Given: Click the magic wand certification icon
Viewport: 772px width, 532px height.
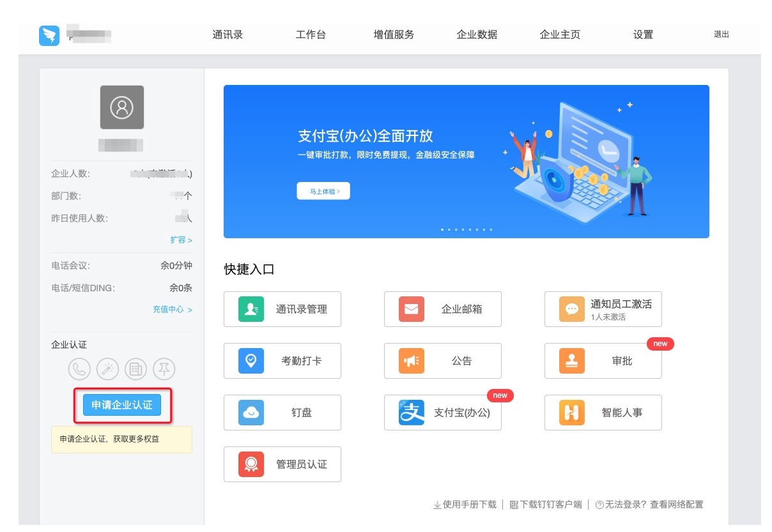Looking at the screenshot, I should [x=107, y=369].
